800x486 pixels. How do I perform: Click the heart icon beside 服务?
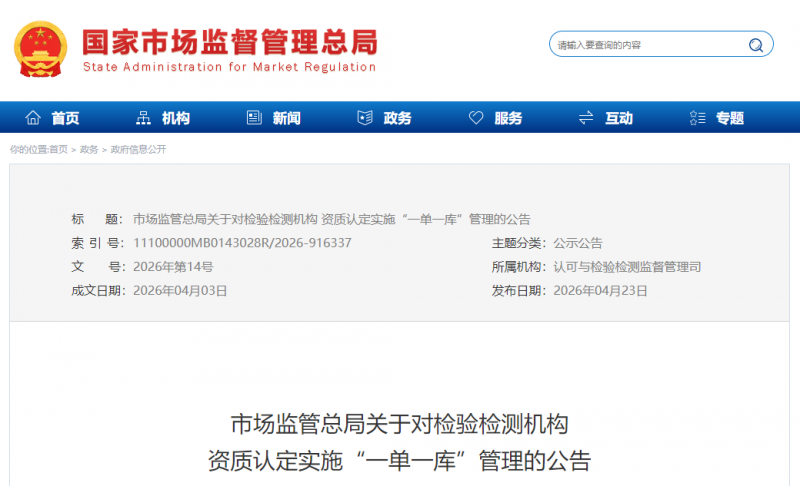point(476,118)
